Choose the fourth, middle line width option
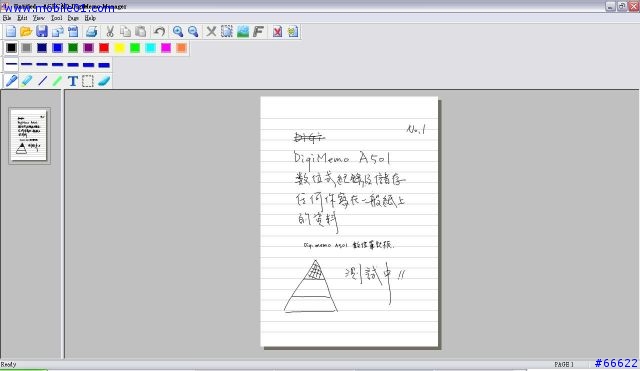 (58, 64)
